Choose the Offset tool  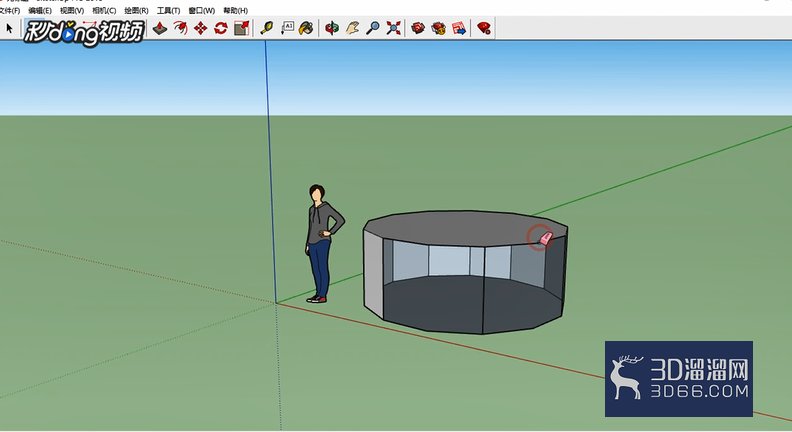coord(180,28)
